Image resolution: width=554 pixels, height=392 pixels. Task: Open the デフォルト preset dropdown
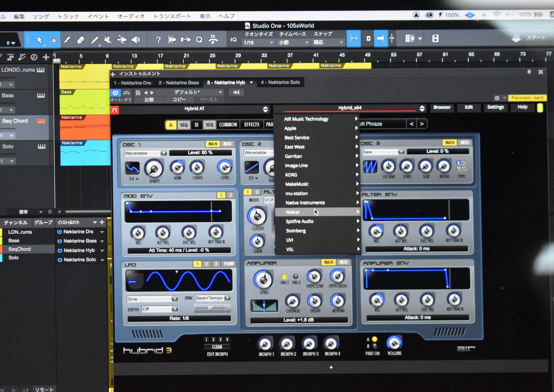tap(190, 92)
